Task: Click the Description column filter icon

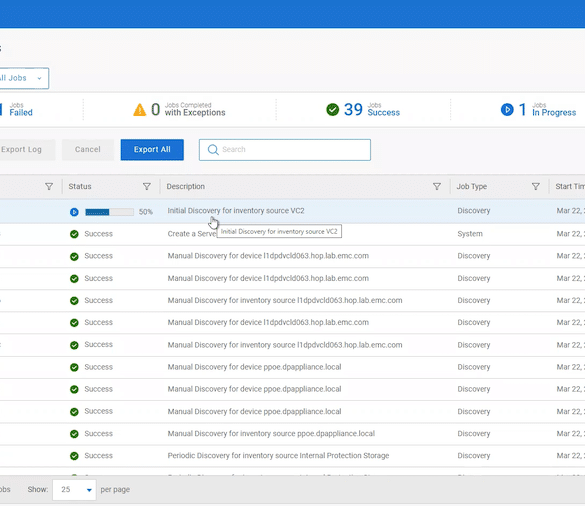Action: [437, 187]
